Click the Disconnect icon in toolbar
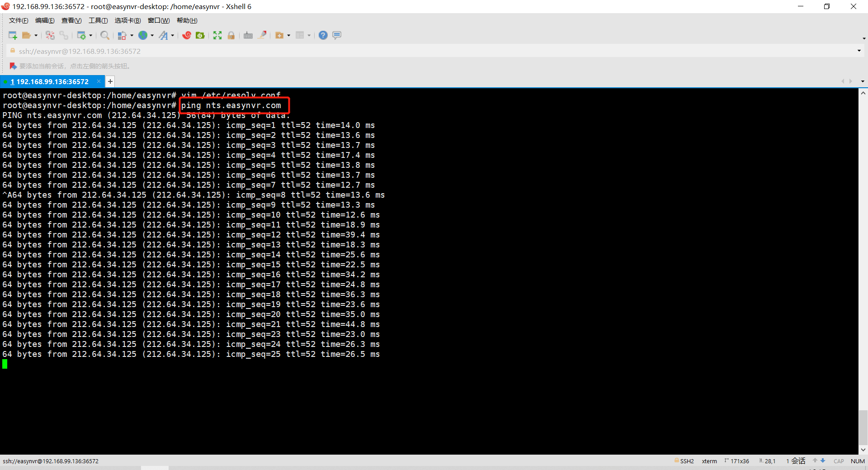This screenshot has width=868, height=470. 50,35
